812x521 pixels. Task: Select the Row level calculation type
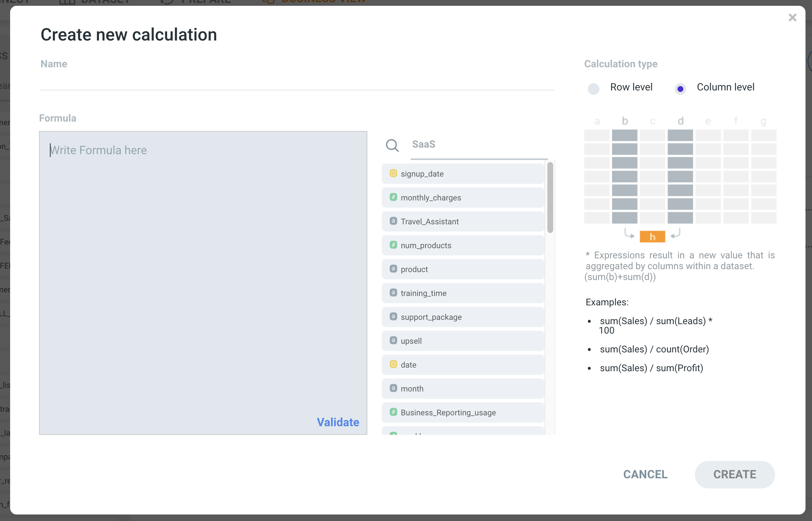click(x=594, y=89)
